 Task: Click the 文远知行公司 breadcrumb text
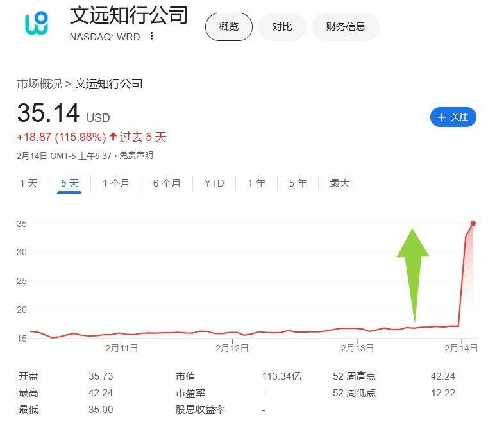tap(108, 84)
